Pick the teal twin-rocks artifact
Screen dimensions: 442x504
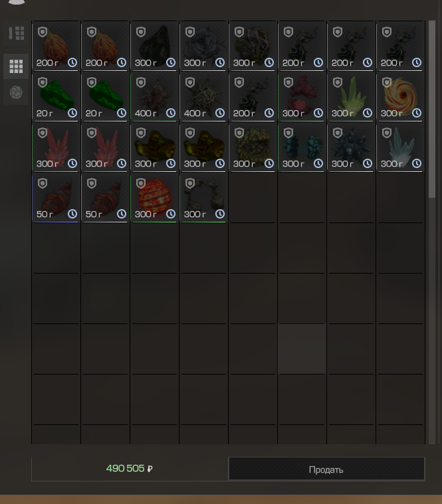coord(302,147)
